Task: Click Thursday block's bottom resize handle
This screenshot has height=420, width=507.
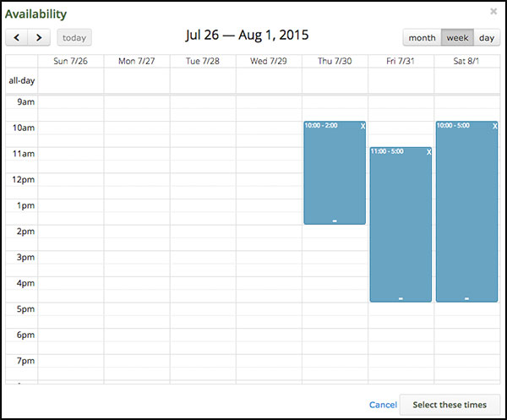Action: [335, 221]
